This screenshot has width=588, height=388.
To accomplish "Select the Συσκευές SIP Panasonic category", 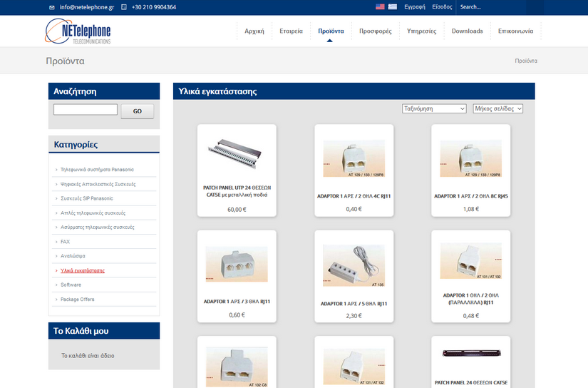I will (87, 198).
